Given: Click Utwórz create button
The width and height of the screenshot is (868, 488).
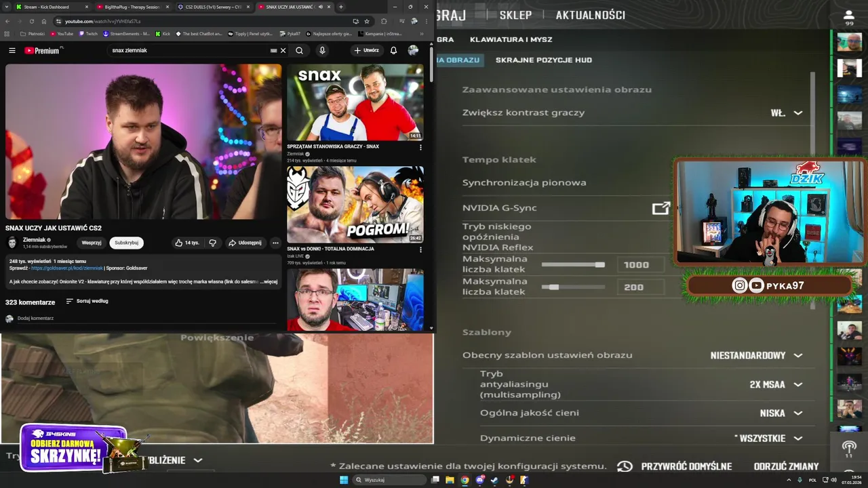Looking at the screenshot, I should pos(366,50).
